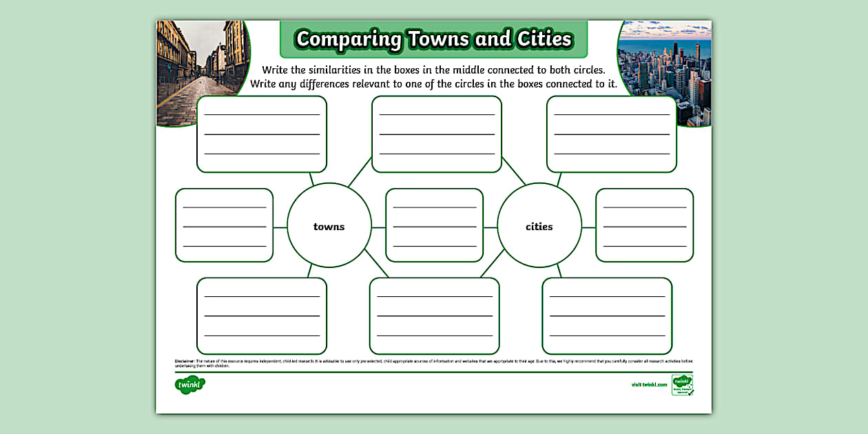Select the top-left differences box for towns
Image resolution: width=868 pixels, height=434 pixels.
coord(262,134)
